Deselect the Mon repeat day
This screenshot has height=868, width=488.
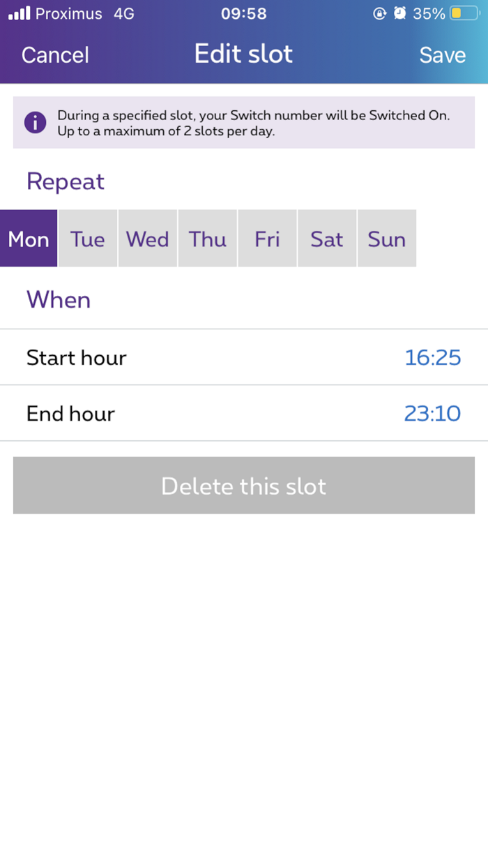[29, 239]
